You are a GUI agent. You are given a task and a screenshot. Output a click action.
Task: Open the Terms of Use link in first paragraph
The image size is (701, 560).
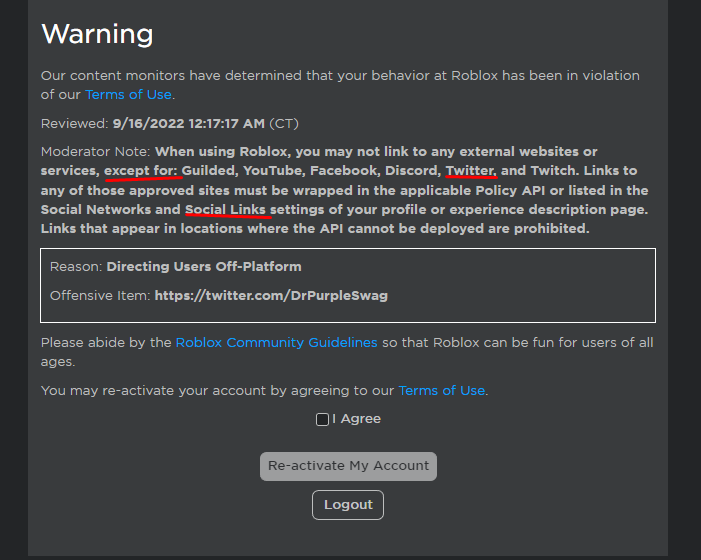click(128, 95)
